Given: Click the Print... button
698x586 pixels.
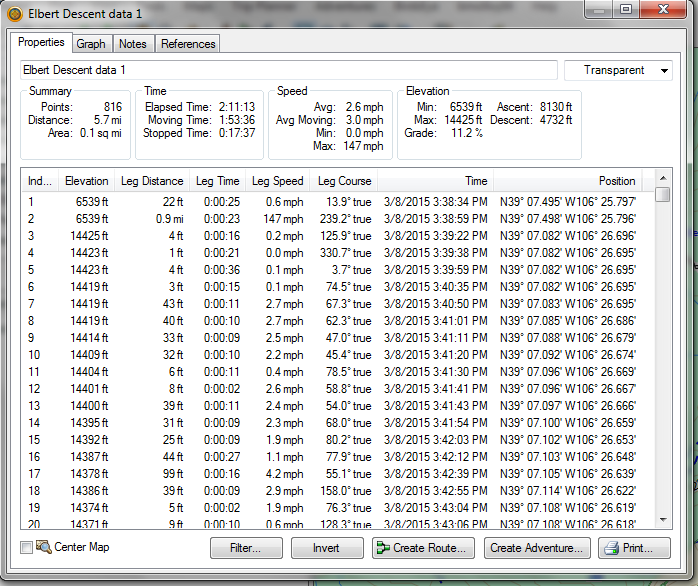Looking at the screenshot, I should 634,548.
